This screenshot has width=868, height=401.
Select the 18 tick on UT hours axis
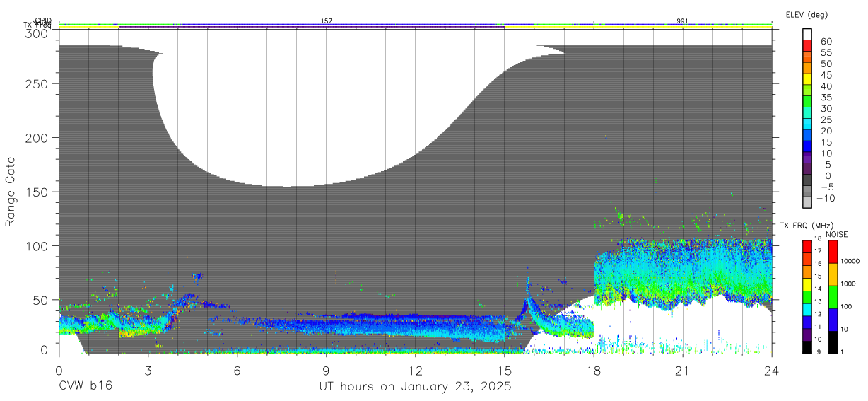[x=594, y=370]
